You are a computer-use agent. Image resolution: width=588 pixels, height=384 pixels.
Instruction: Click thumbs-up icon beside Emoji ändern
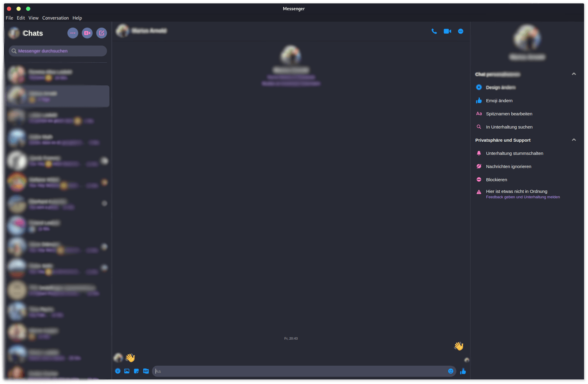(x=479, y=101)
